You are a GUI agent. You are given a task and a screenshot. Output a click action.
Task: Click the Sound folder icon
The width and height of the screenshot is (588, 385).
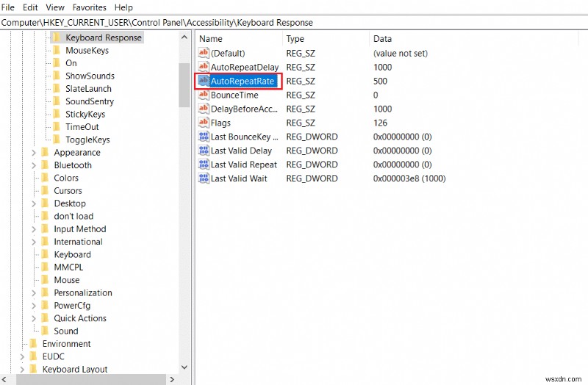(45, 331)
